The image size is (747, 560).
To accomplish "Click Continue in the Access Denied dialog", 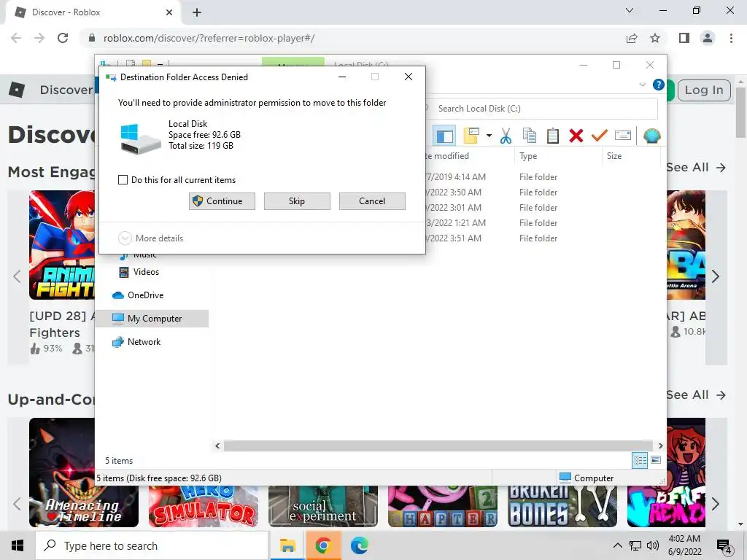I will [x=222, y=201].
